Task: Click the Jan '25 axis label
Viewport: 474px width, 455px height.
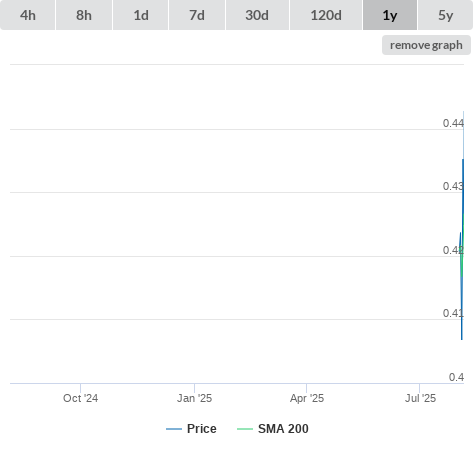Action: (194, 398)
